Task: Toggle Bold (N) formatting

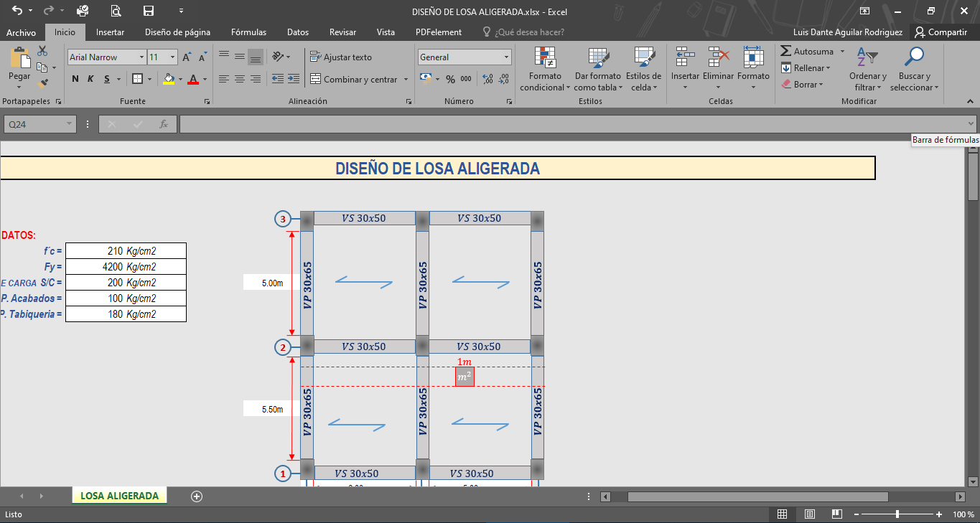Action: coord(75,79)
